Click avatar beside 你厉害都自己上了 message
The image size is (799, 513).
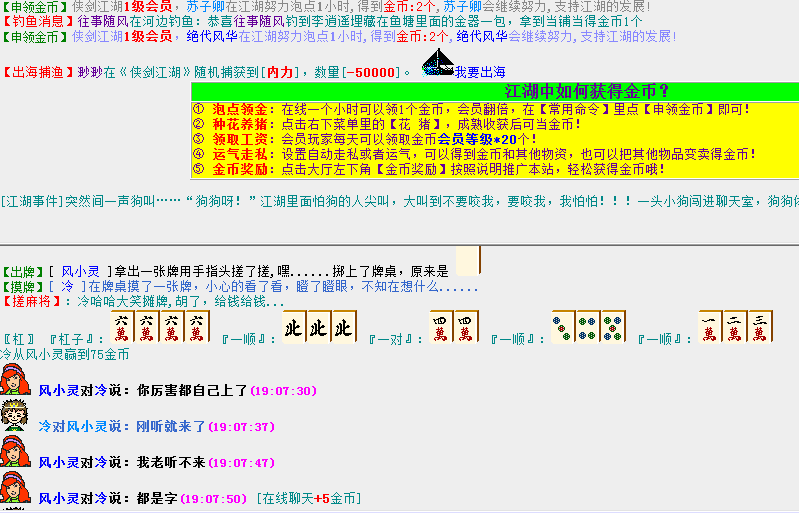click(15, 380)
